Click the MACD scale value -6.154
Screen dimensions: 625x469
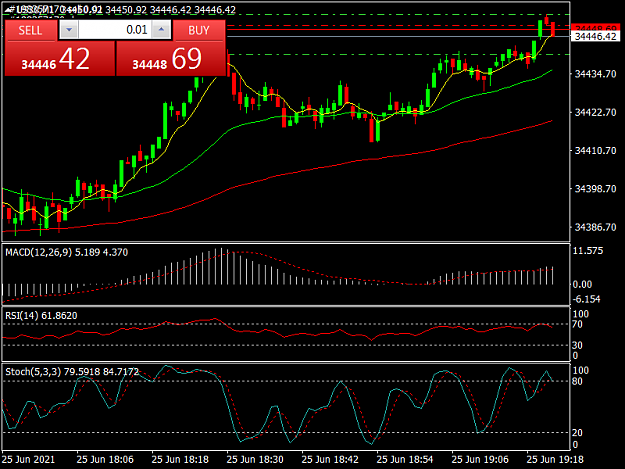coord(587,299)
